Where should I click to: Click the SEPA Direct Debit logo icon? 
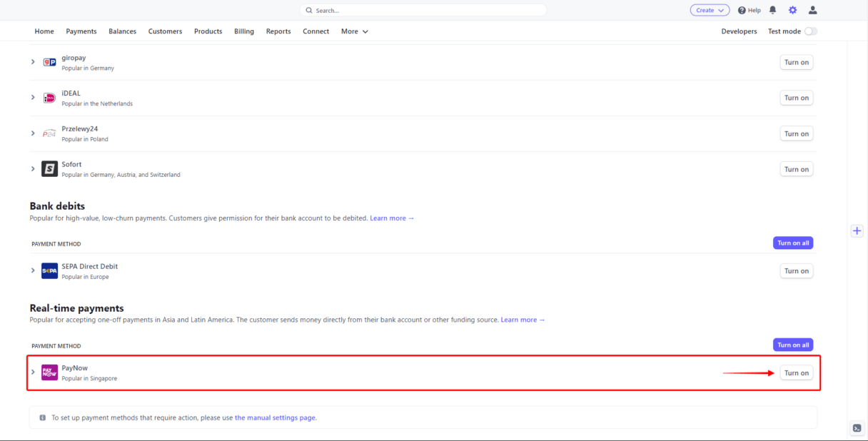click(x=49, y=271)
